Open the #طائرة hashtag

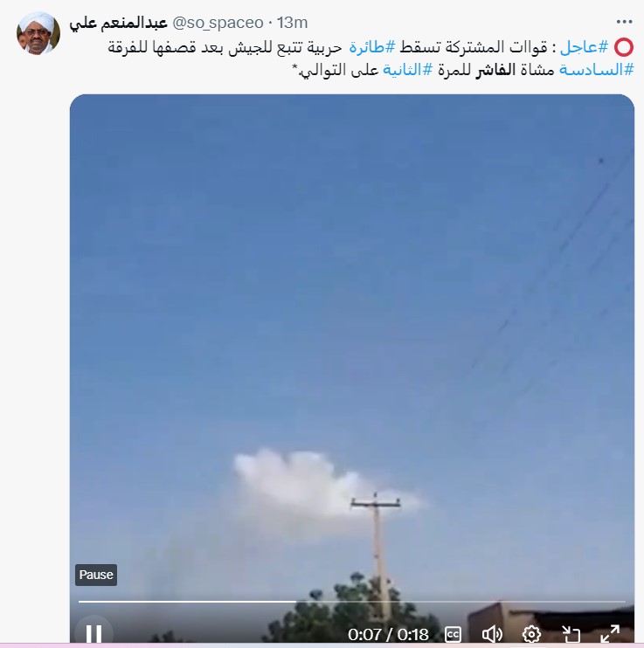(372, 47)
